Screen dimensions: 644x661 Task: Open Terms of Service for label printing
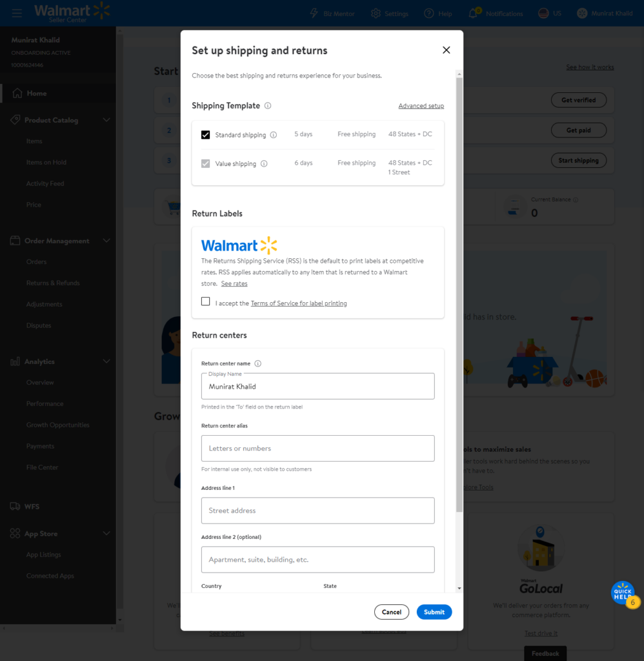[x=299, y=303]
